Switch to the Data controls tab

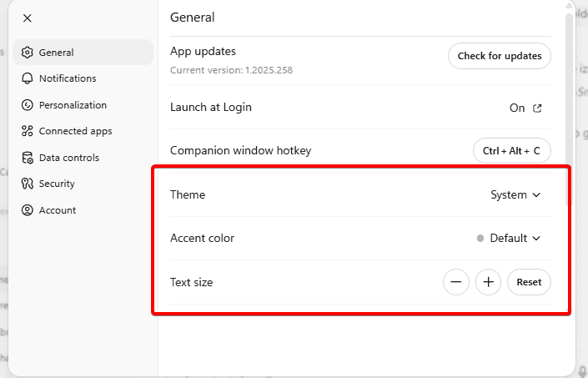(x=68, y=158)
